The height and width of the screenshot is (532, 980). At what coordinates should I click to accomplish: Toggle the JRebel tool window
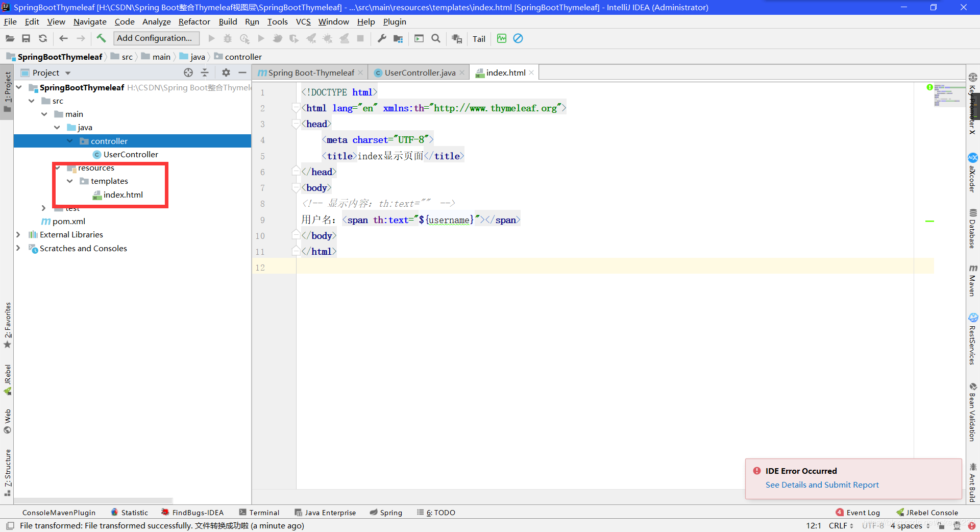click(x=7, y=380)
